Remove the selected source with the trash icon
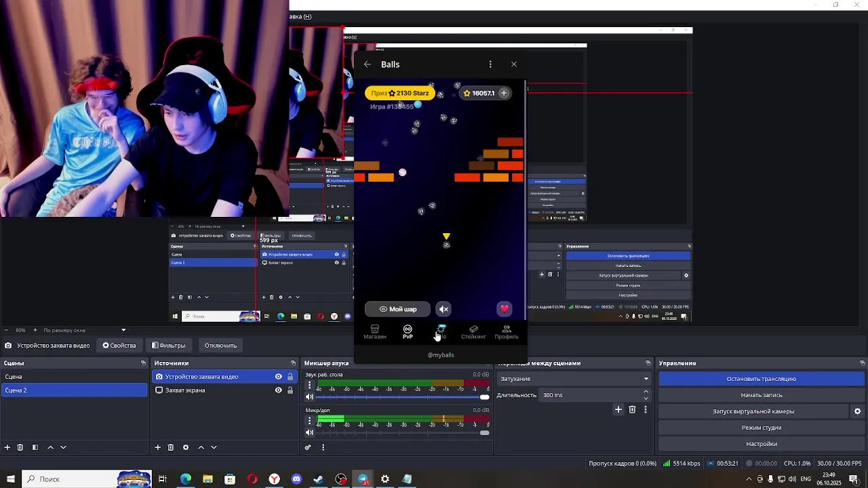 pyautogui.click(x=170, y=447)
